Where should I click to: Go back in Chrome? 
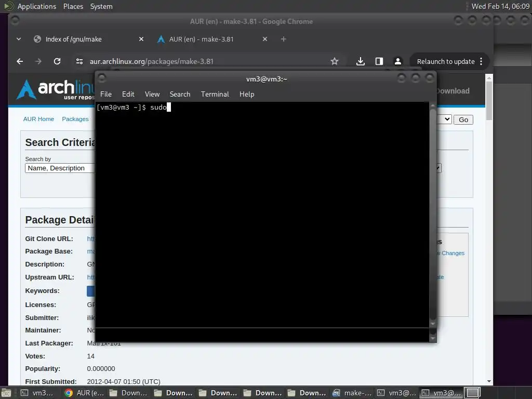20,61
